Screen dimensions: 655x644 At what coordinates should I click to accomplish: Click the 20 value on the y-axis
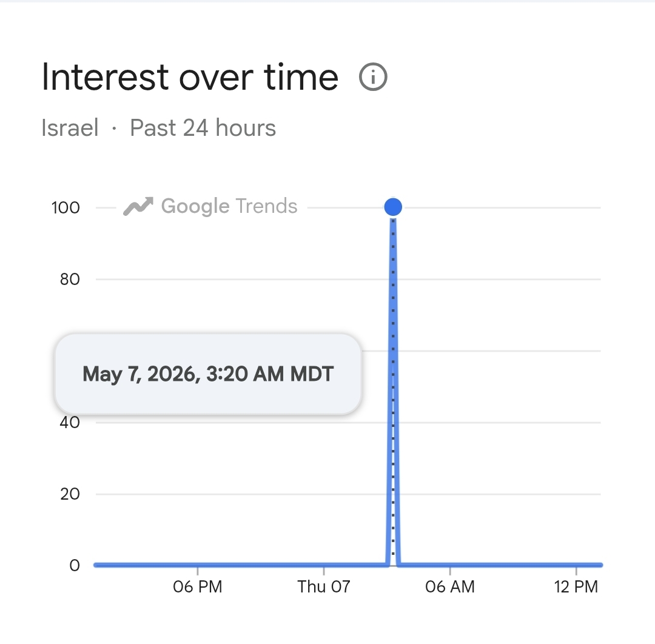[x=70, y=494]
